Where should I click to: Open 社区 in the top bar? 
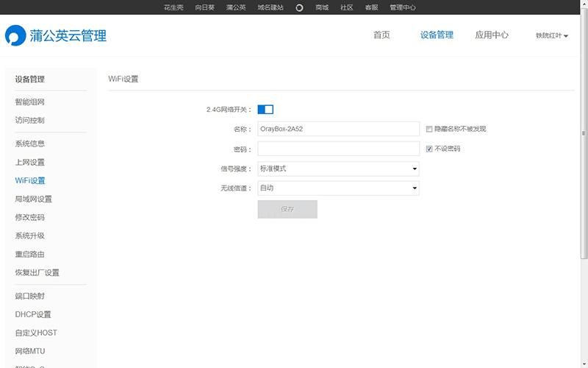pyautogui.click(x=346, y=7)
